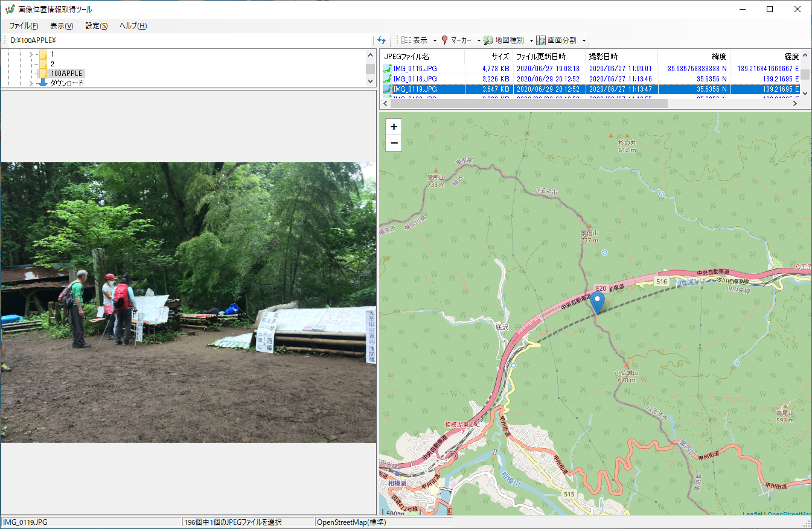Click the file list scrollbar right arrow
Screen dimensions: 812x529
[x=796, y=103]
